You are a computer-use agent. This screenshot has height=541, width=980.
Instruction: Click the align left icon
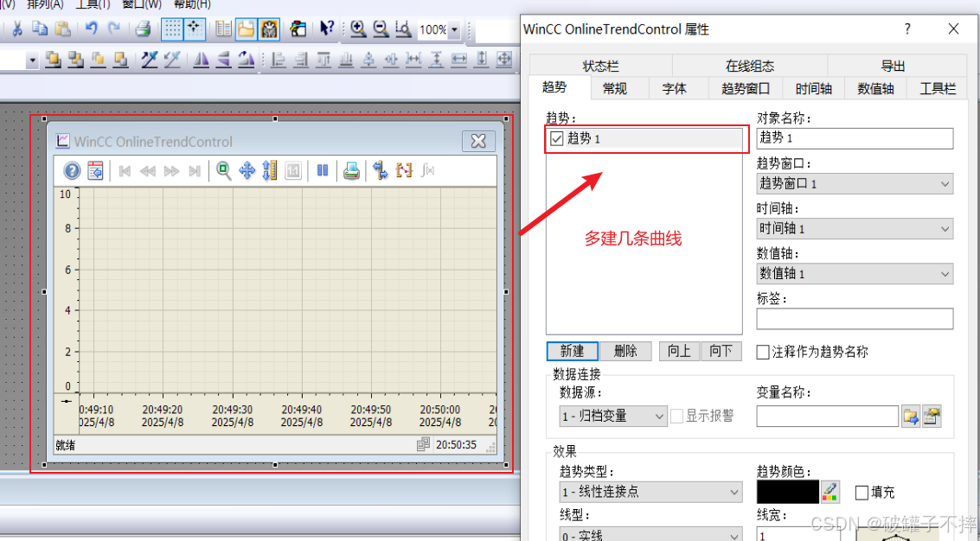[279, 60]
